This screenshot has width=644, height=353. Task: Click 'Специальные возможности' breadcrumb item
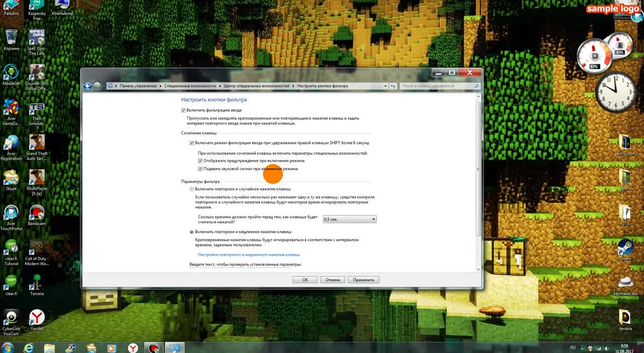pos(190,86)
